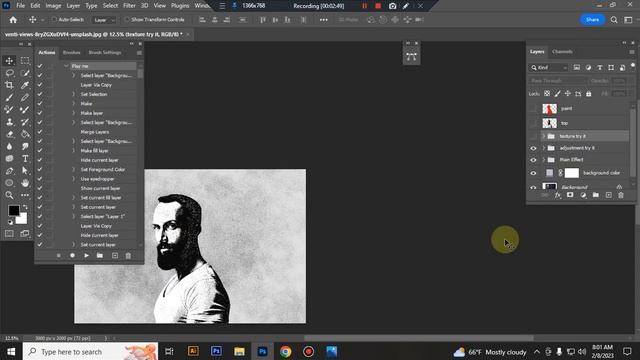Open Auto-Select Layer dropdown
This screenshot has width=640, height=360.
pos(104,20)
